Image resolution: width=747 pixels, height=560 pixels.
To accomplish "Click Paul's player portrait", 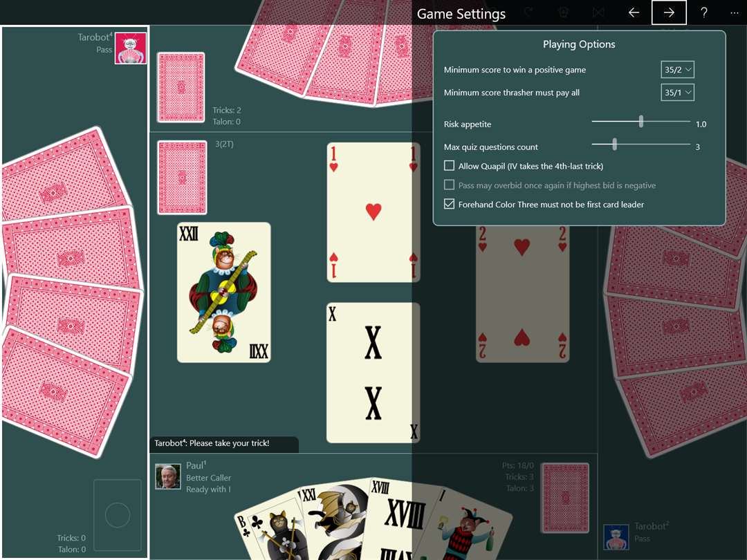I will (168, 476).
